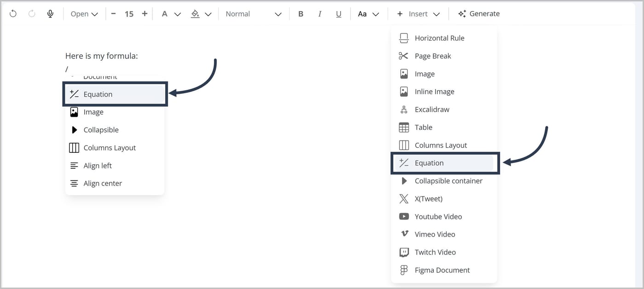Click the Equation icon in slash menu
The height and width of the screenshot is (289, 644).
click(74, 94)
